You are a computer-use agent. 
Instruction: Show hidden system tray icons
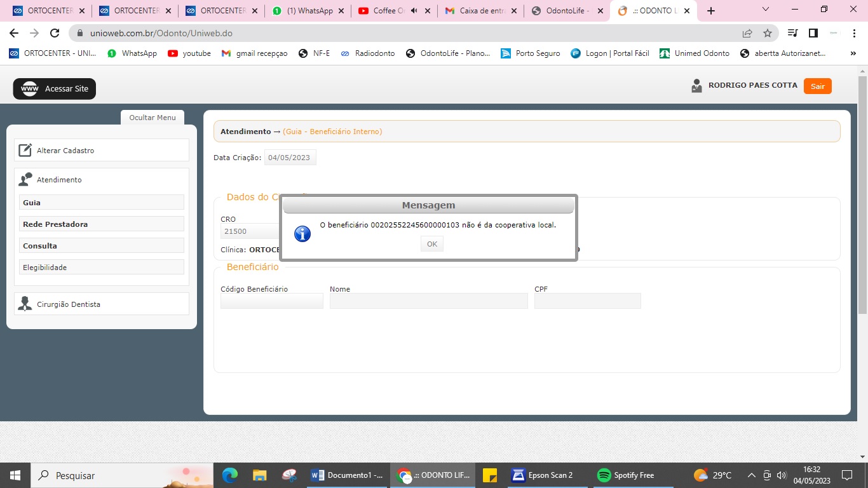[751, 475]
